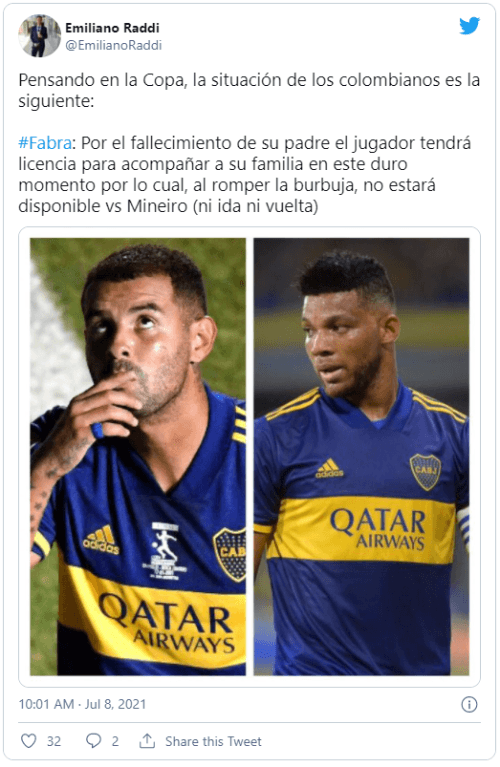
Task: Click the 32 likes count
Action: tap(54, 741)
